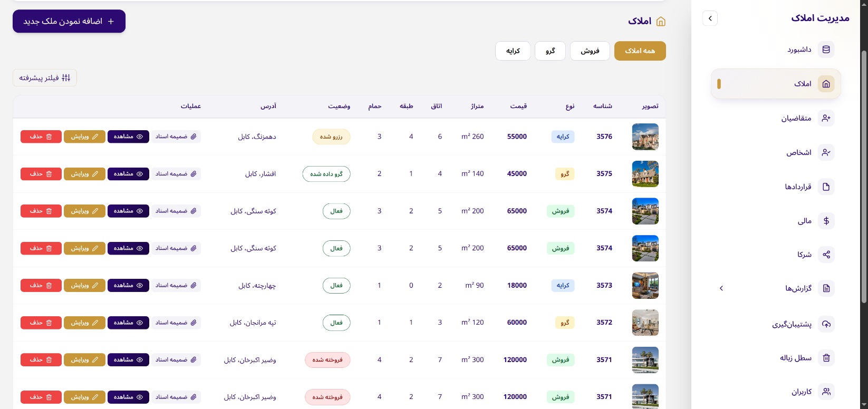Open گزارش‌ها report icon
868x409 pixels.
(x=826, y=288)
